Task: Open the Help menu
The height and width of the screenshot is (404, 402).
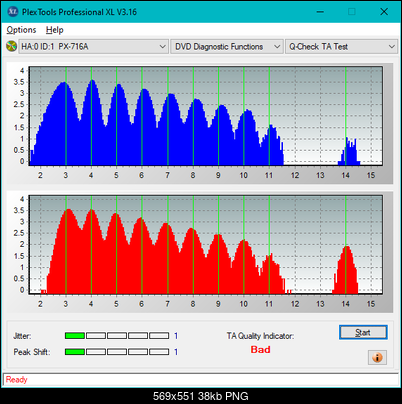Action: pyautogui.click(x=55, y=30)
